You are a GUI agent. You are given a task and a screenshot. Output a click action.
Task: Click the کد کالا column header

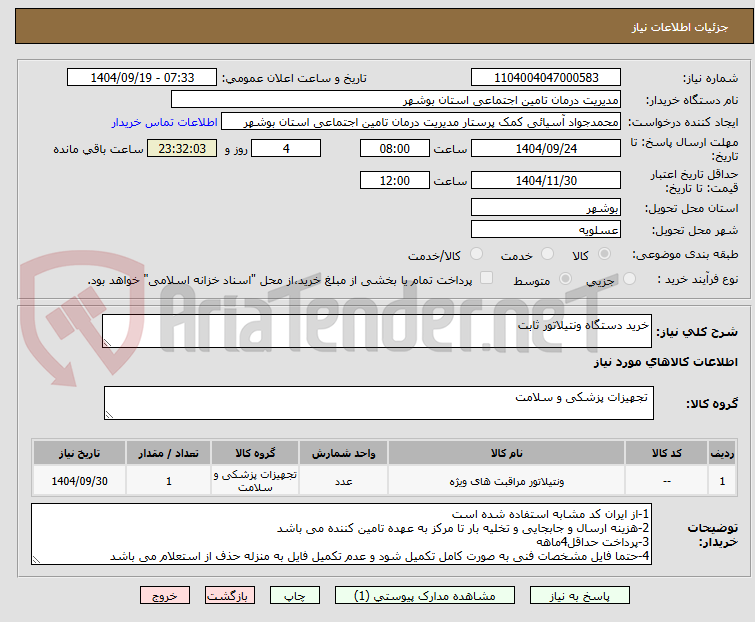point(666,453)
